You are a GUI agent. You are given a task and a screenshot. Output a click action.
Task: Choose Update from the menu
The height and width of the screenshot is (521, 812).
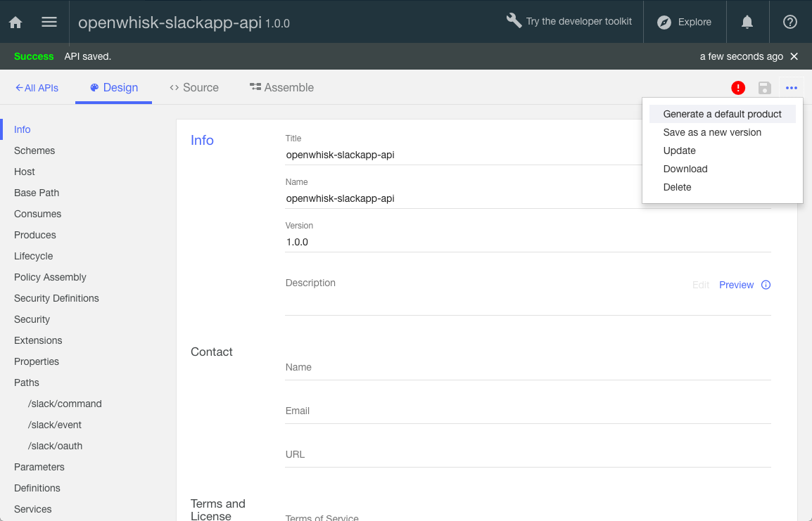pyautogui.click(x=723, y=150)
